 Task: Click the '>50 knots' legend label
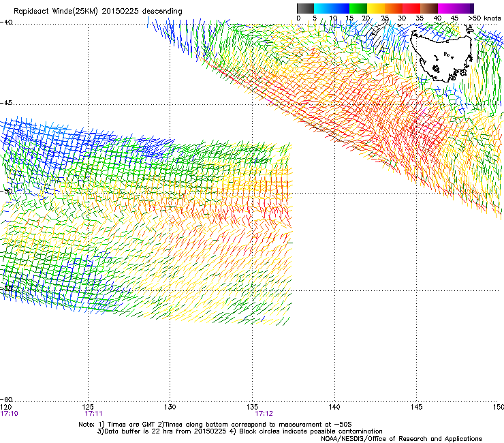click(x=484, y=18)
